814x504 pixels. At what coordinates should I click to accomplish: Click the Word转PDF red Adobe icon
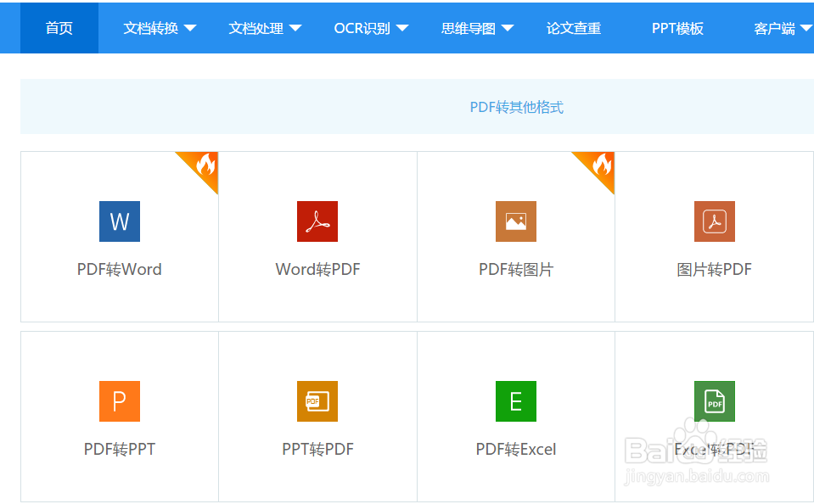pyautogui.click(x=317, y=221)
